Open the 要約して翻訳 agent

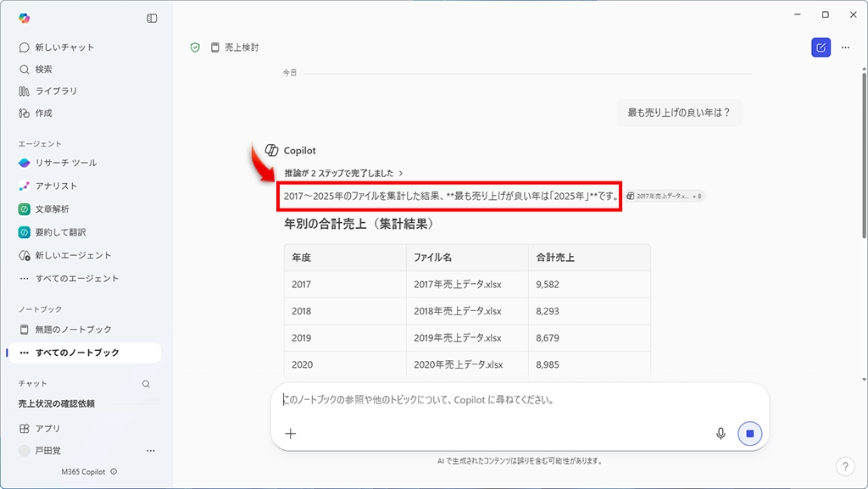pos(60,232)
